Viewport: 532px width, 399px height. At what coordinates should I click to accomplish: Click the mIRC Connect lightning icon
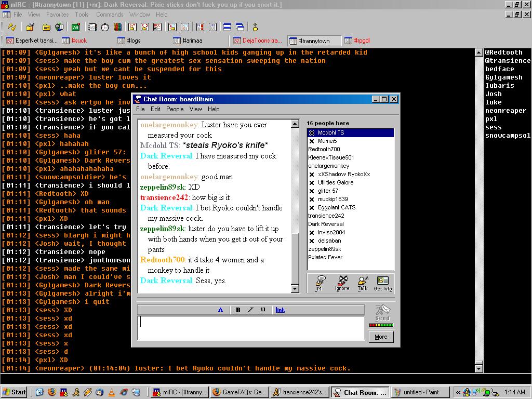(11, 27)
